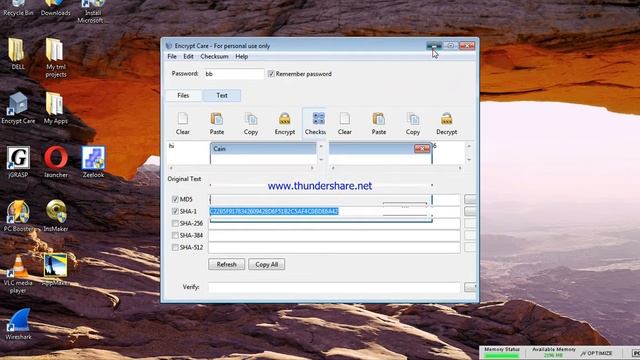Click the SHA-512 output field
The width and height of the screenshot is (640, 360).
tap(334, 247)
